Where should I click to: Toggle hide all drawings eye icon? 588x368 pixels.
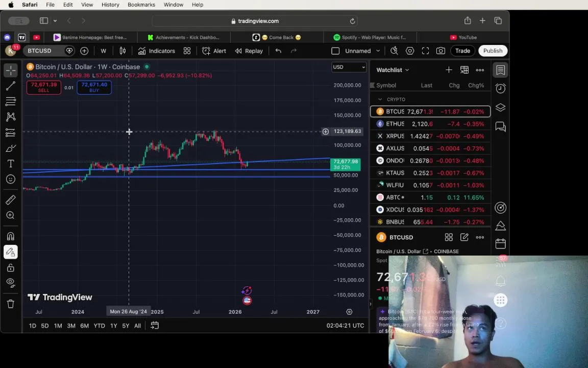(11, 283)
